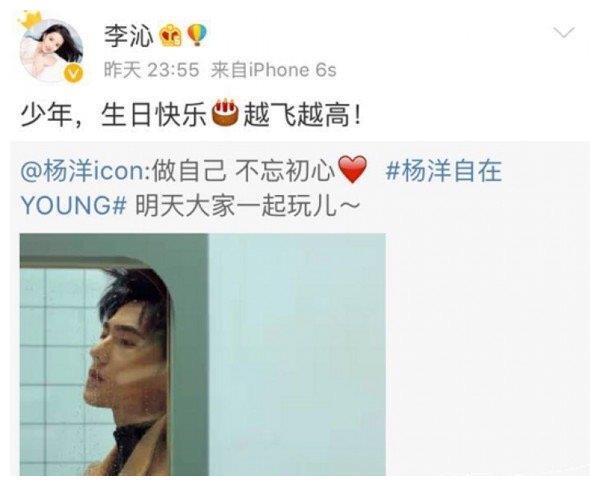Click the 越飞越高 text in post
This screenshot has height=486, width=600.
[x=297, y=114]
